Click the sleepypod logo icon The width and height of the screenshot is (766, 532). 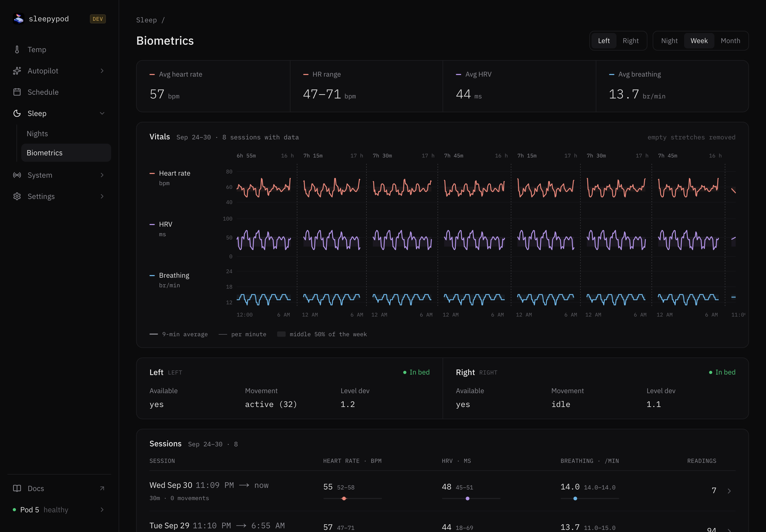(18, 19)
